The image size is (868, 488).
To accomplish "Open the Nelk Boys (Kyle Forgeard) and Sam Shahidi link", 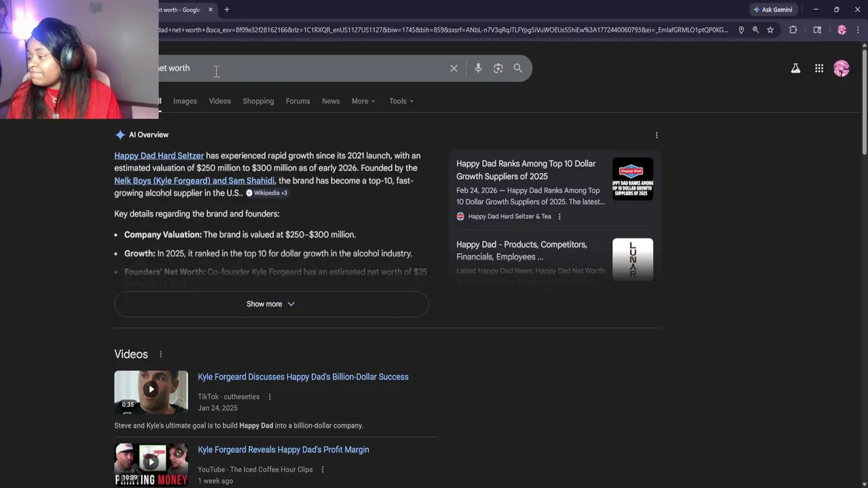I will [x=195, y=180].
